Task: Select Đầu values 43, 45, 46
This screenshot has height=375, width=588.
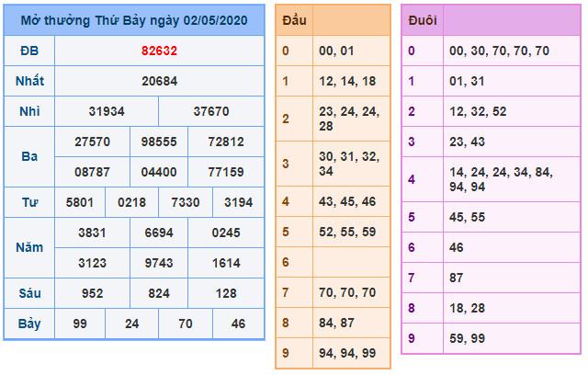Action: pyautogui.click(x=347, y=201)
